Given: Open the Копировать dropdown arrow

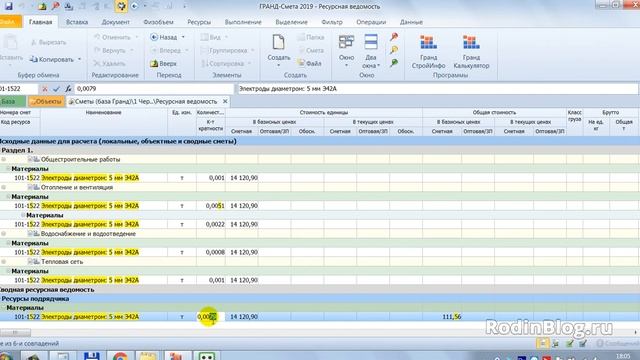Looking at the screenshot, I should click(x=80, y=60).
